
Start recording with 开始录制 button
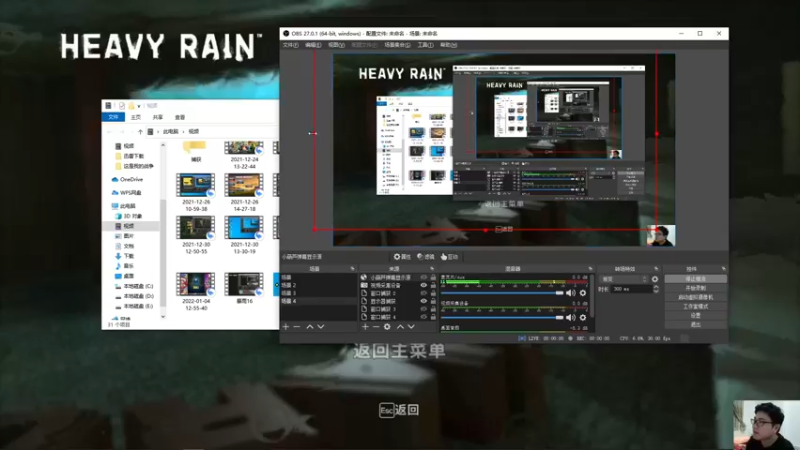pyautogui.click(x=695, y=288)
